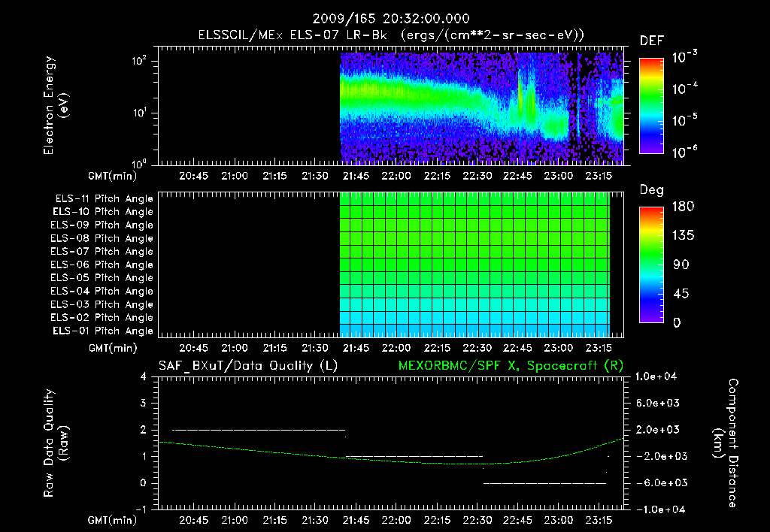Screen dimensions: 770x532
Task: Click GMT(min) label under the spectrogram panel
Action: 113,176
